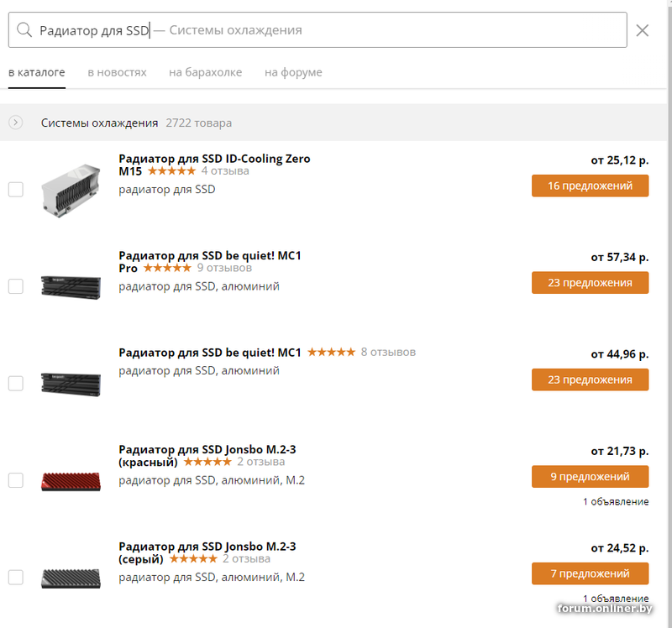Click the «1 объявление» link under red Jonsbo
Viewport: 672px width, 628px height.
[616, 501]
